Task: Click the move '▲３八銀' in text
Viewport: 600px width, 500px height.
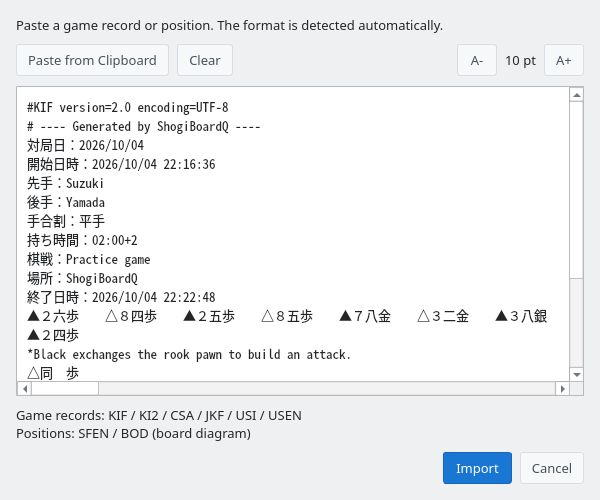Action: click(x=521, y=316)
